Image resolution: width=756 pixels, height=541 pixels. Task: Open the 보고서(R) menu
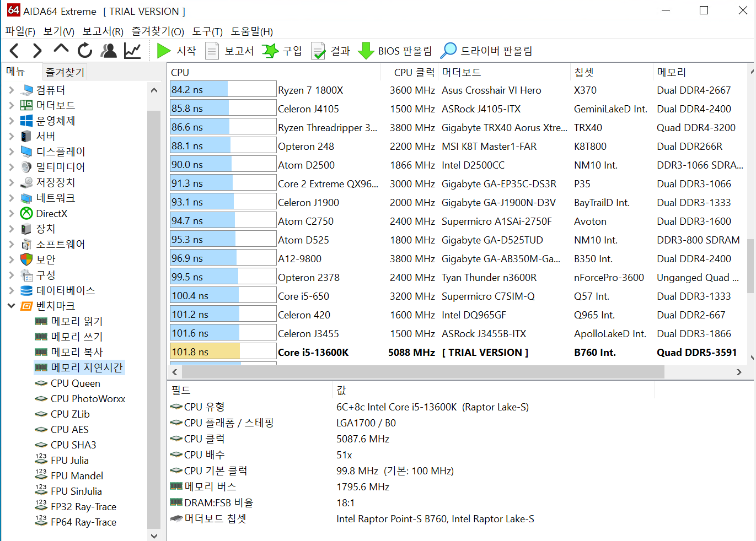pyautogui.click(x=103, y=31)
